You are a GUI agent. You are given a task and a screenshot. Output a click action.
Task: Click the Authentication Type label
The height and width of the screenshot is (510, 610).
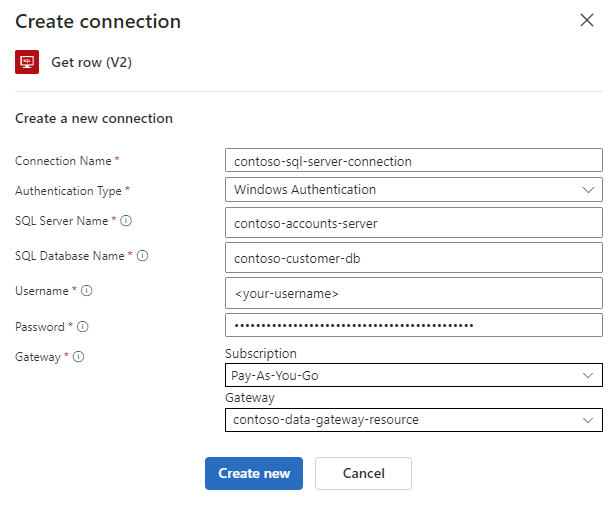click(68, 191)
